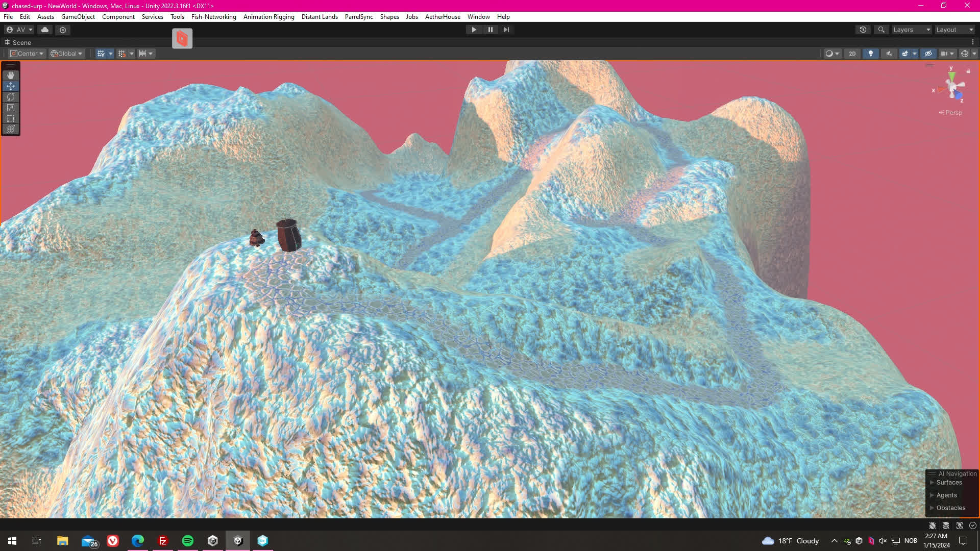Click the Persp projection label
This screenshot has width=980, height=551.
click(x=952, y=113)
